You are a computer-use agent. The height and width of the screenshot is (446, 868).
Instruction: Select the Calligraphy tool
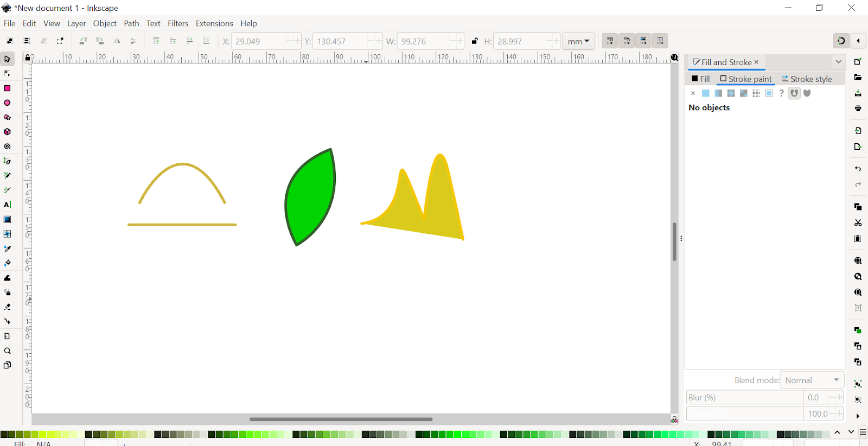tap(8, 190)
